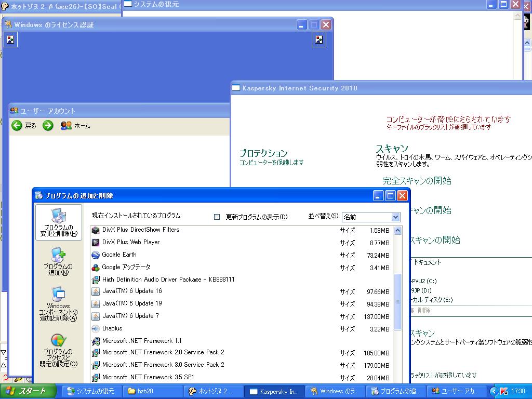Click the Kaspersky Internet Security 2010 title bar
Image resolution: width=532 pixels, height=399 pixels.
click(x=381, y=88)
